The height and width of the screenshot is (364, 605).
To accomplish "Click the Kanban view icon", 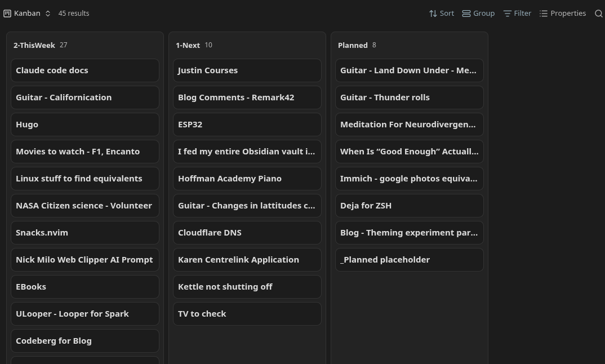I will click(7, 14).
